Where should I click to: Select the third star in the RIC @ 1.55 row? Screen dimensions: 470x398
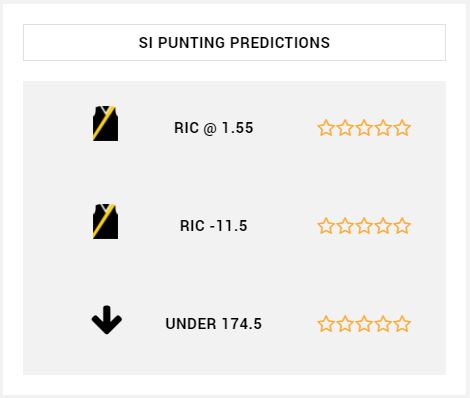pyautogui.click(x=364, y=128)
